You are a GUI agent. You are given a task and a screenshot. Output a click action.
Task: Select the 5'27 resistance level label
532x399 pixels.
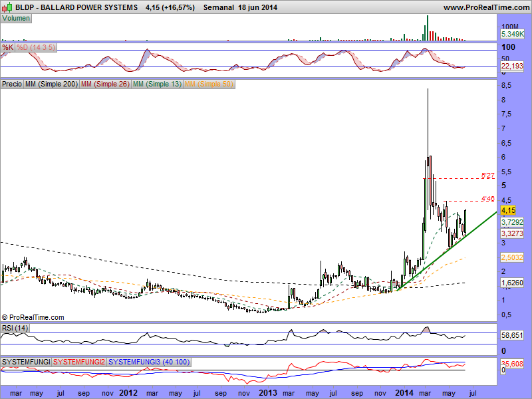[488, 176]
